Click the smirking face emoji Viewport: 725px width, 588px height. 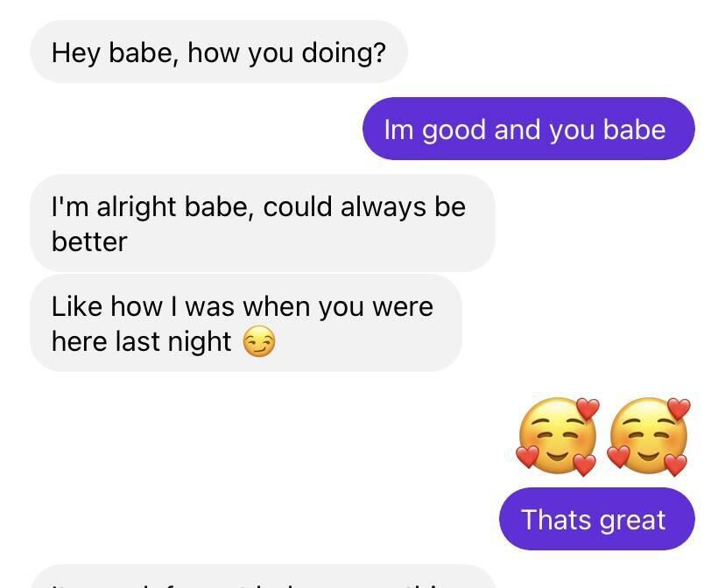[258, 341]
